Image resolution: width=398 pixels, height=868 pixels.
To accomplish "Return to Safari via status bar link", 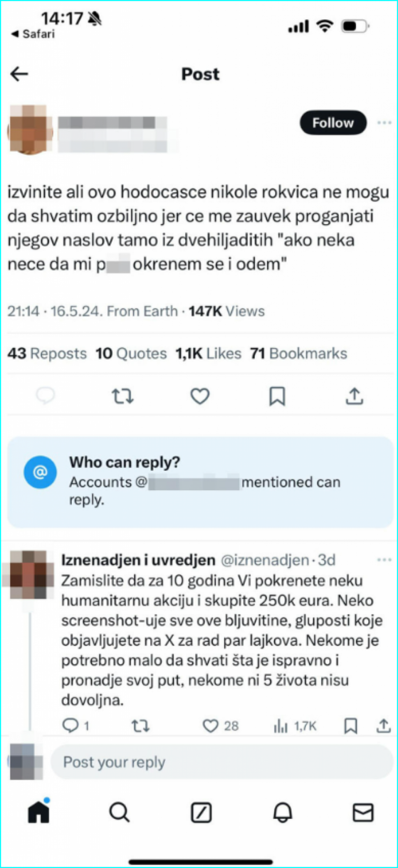I will [34, 34].
